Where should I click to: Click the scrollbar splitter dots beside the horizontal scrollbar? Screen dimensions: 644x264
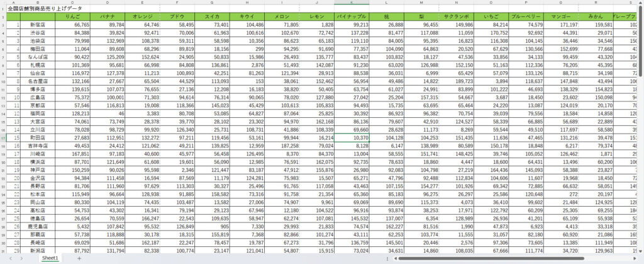coord(387,258)
